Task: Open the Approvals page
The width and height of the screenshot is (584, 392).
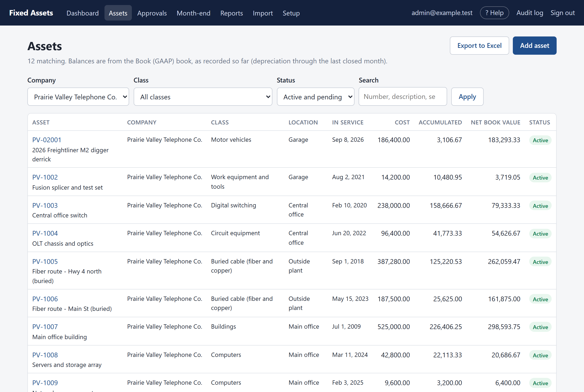Action: pyautogui.click(x=152, y=13)
